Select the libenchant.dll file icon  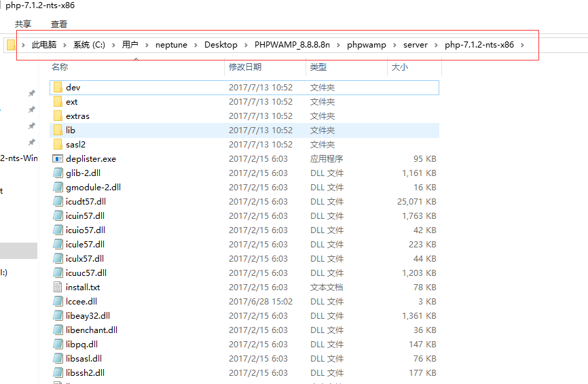[x=58, y=330]
